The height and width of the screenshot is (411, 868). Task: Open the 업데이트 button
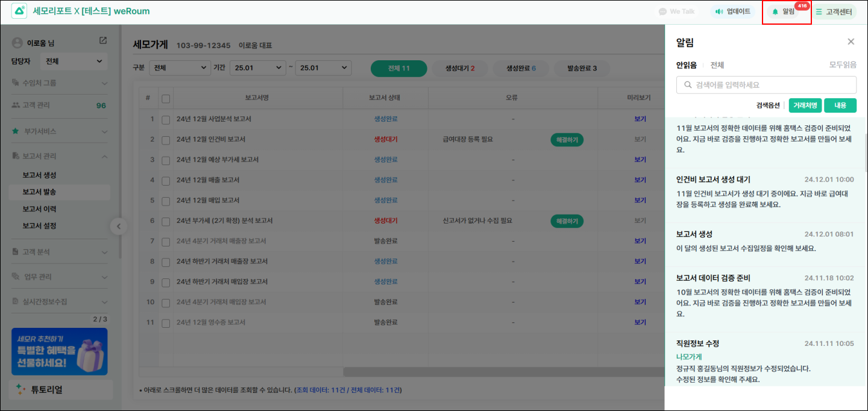pos(732,11)
